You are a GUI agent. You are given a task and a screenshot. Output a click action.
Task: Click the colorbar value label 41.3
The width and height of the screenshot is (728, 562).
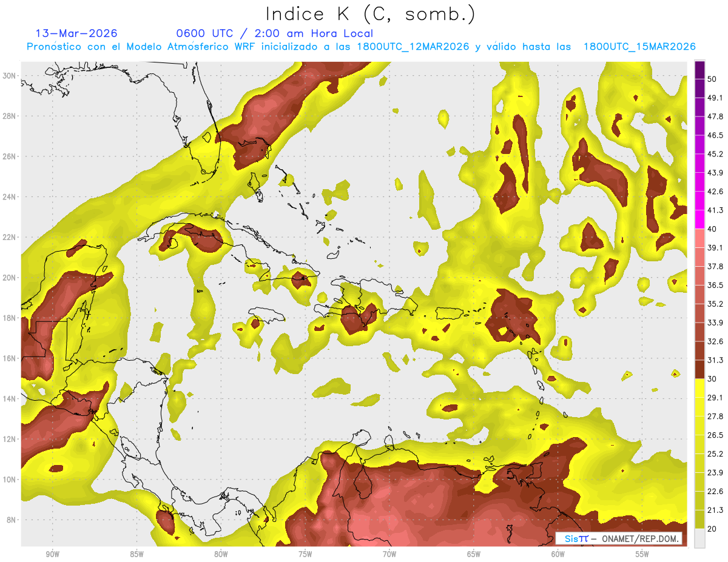pyautogui.click(x=715, y=210)
